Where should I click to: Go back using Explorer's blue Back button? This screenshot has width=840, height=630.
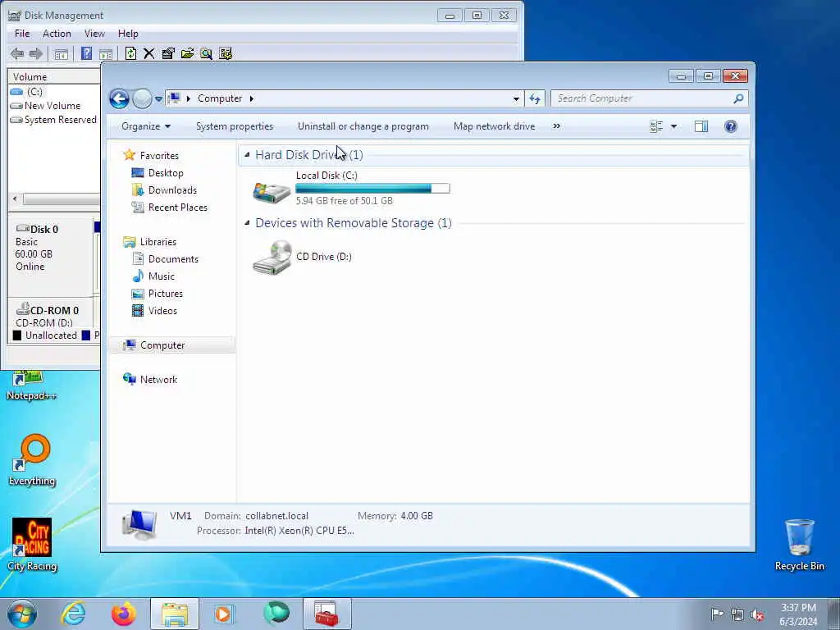[119, 98]
